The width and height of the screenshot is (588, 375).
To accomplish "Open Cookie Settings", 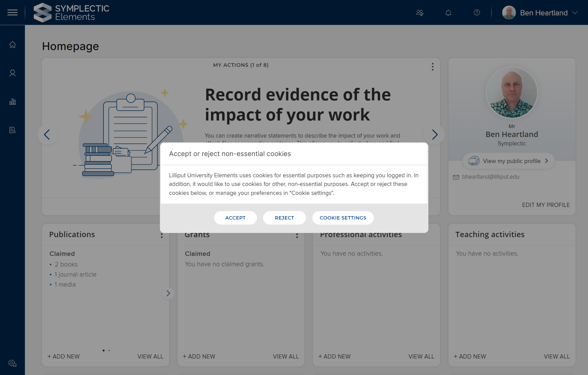I will [x=343, y=218].
